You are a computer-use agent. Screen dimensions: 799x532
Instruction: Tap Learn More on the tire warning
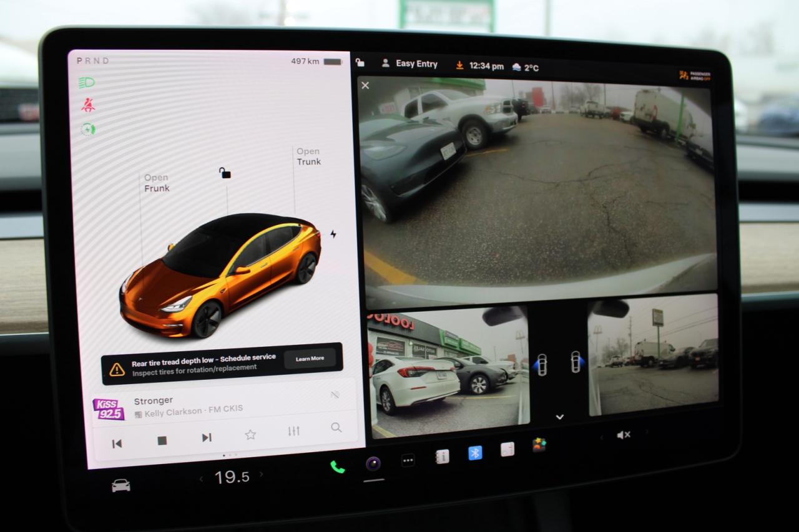pyautogui.click(x=310, y=358)
